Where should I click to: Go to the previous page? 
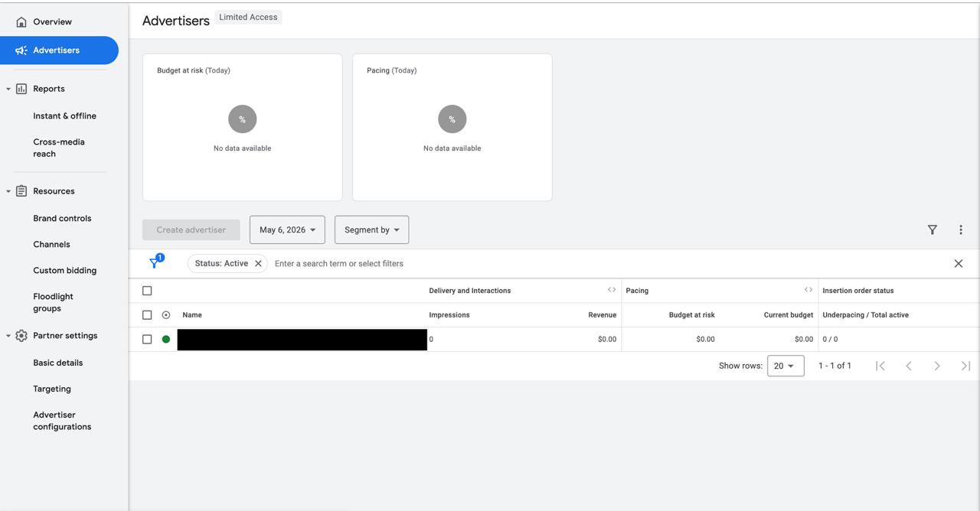coord(909,366)
